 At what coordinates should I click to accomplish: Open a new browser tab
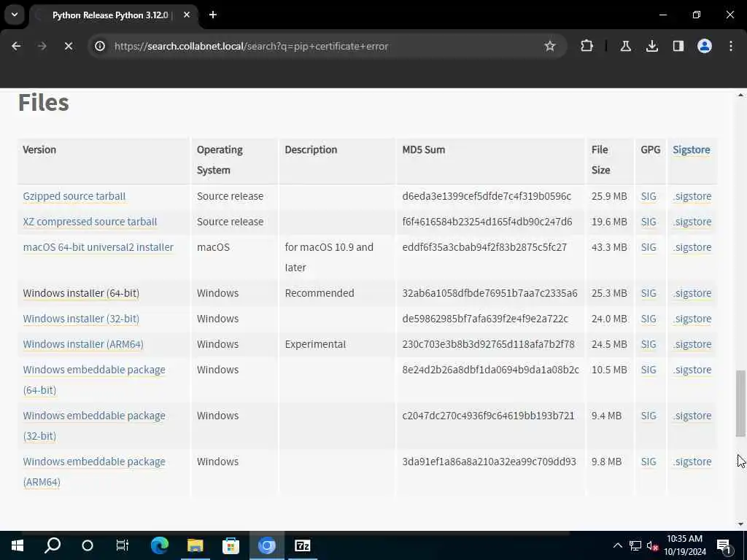tap(213, 15)
